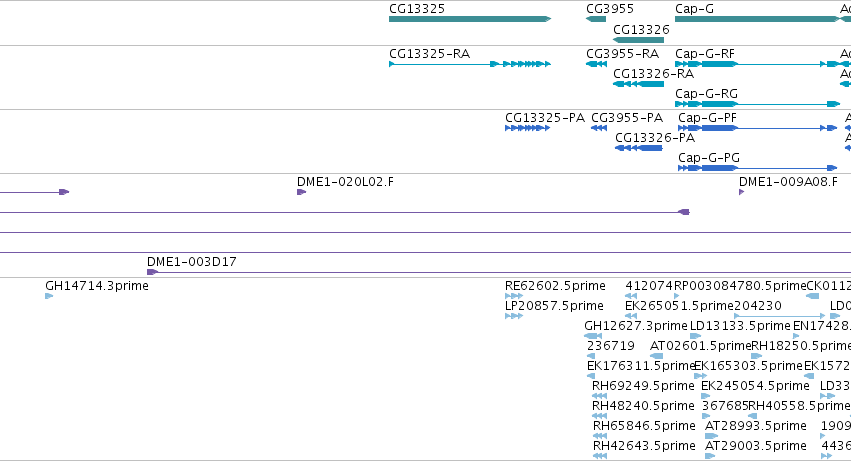
Task: Select the CG13326 gene label
Action: tap(641, 29)
